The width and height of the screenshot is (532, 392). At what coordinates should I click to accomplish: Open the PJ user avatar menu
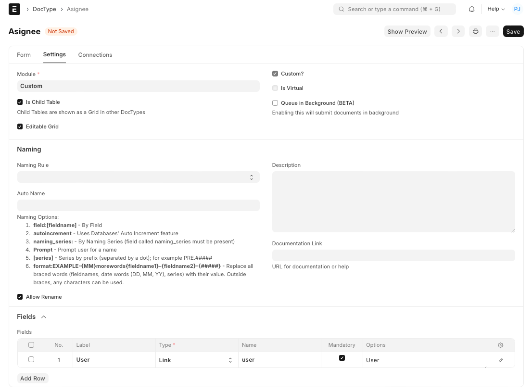point(517,9)
